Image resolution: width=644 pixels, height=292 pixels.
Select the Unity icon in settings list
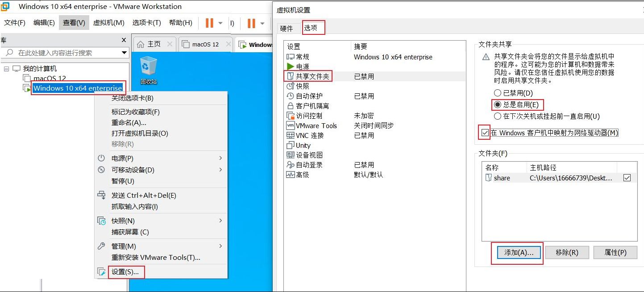click(291, 145)
